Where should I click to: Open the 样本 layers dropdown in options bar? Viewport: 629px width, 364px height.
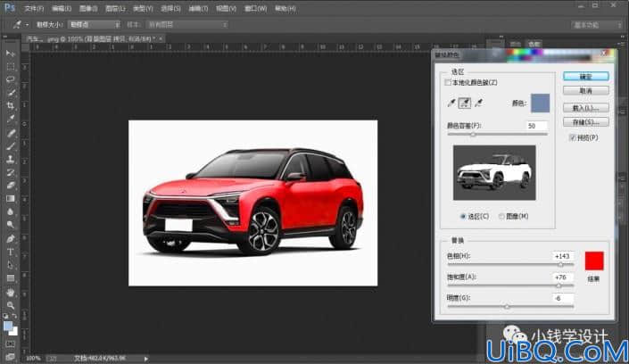point(186,24)
